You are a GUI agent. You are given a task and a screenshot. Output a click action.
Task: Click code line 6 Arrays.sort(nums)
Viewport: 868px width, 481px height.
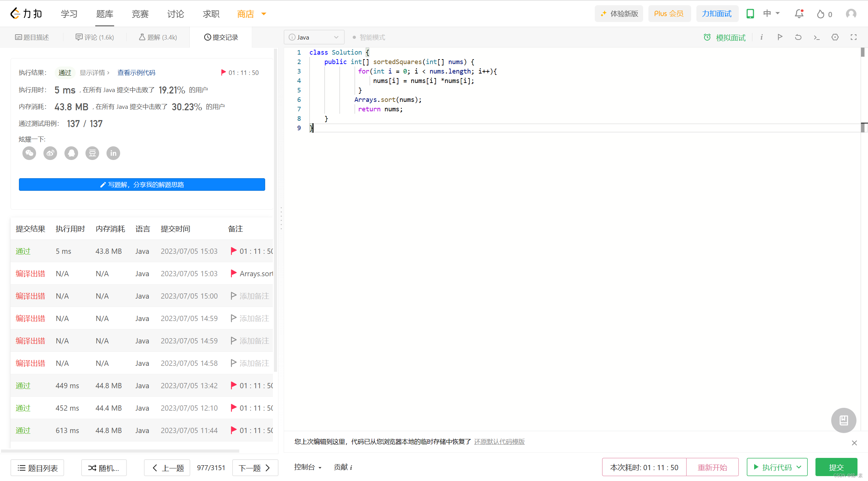click(388, 99)
